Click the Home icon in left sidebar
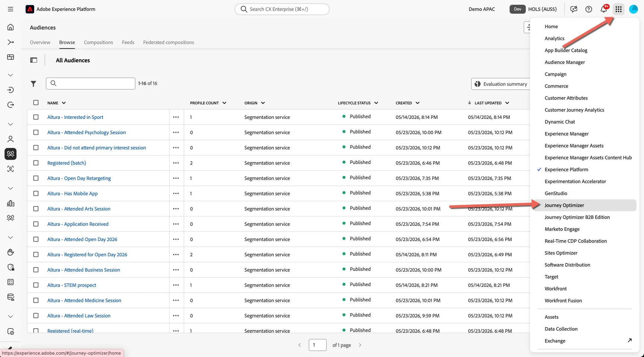Image resolution: width=644 pixels, height=357 pixels. (10, 27)
